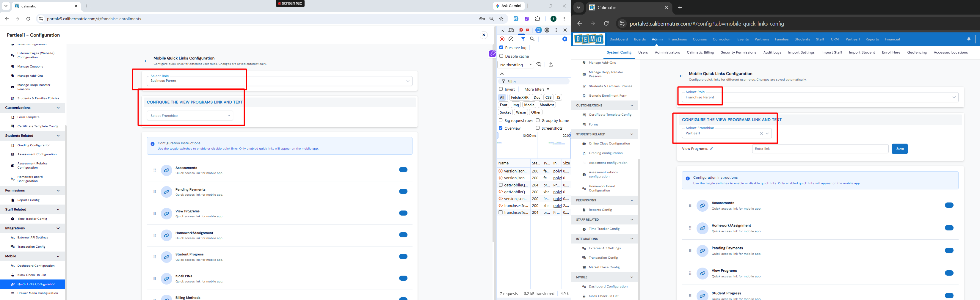The height and width of the screenshot is (300, 980).
Task: Click the drag handle of Kiosk PINs row
Action: tap(154, 279)
